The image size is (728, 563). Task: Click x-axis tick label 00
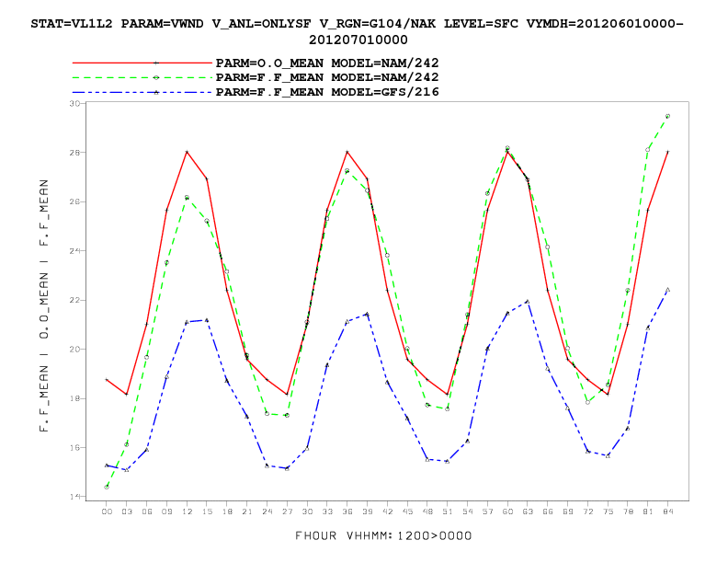[107, 511]
